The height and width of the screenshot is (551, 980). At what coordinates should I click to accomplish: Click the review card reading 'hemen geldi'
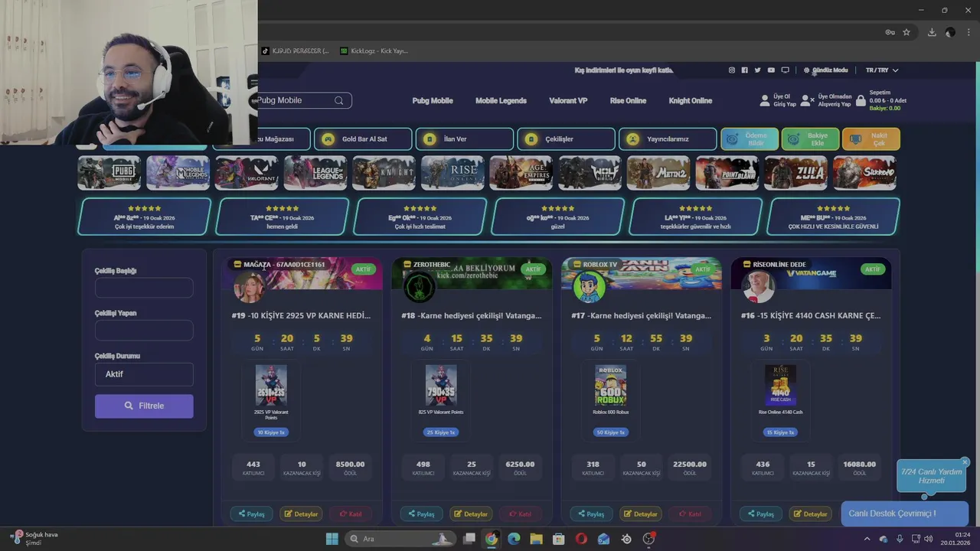[x=282, y=217]
